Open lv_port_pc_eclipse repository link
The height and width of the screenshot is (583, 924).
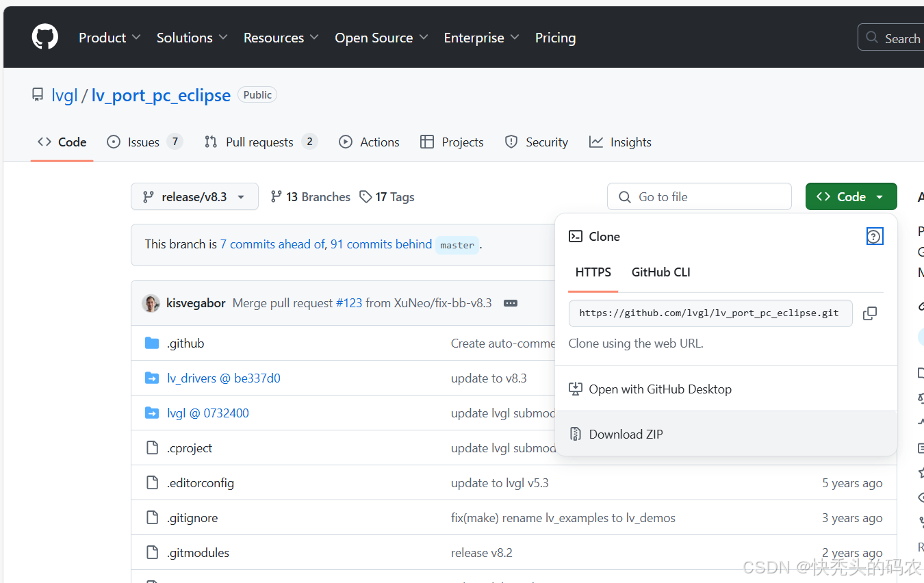(161, 95)
